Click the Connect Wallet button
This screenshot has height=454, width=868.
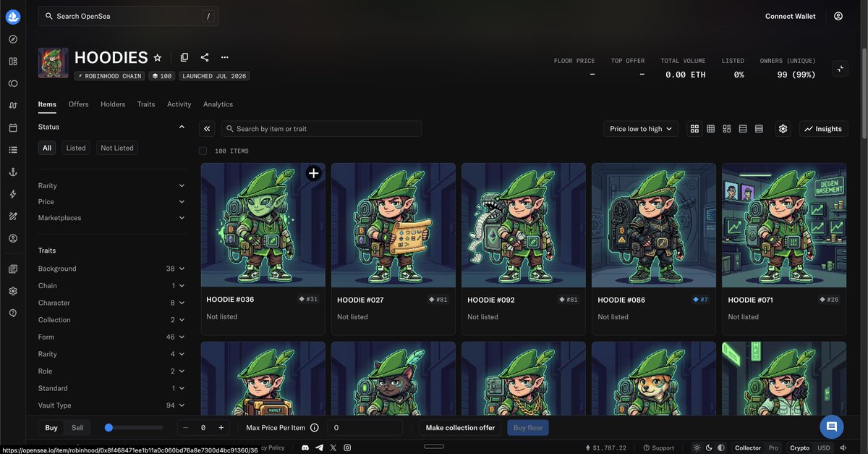coord(791,16)
